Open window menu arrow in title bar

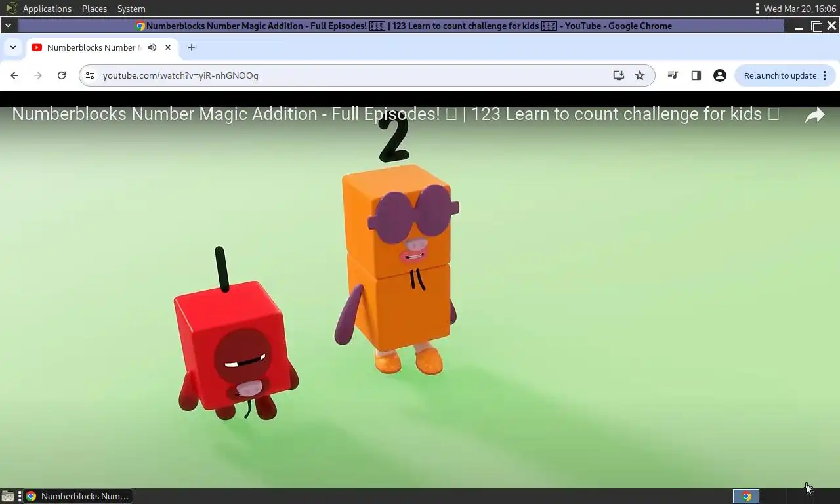(x=8, y=26)
